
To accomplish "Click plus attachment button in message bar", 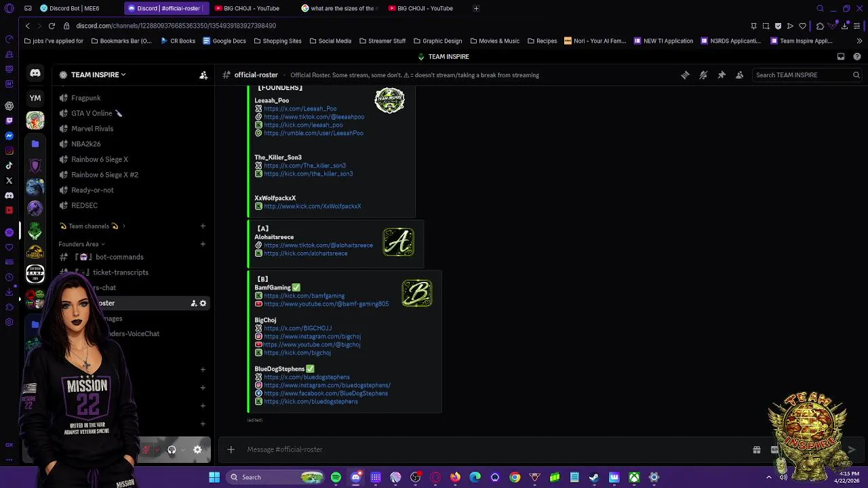I will [231, 449].
